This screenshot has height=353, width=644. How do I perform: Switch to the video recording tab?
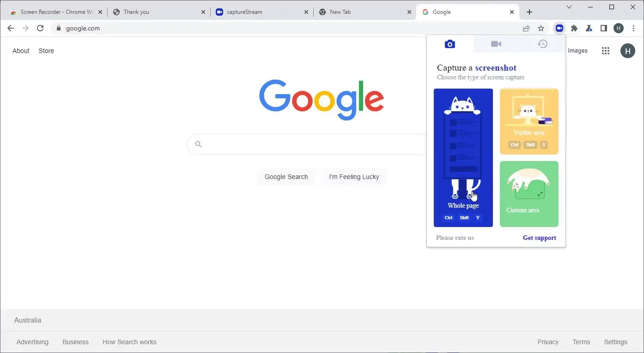[496, 44]
